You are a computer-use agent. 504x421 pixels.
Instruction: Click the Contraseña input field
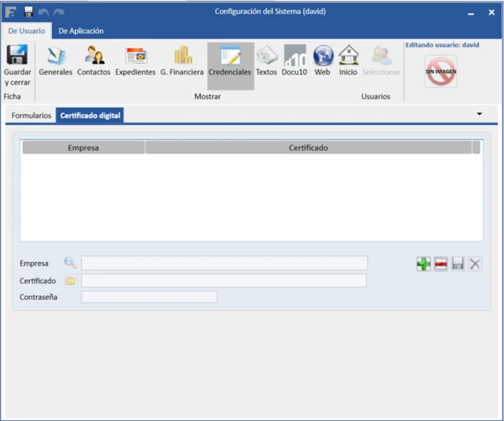[149, 297]
